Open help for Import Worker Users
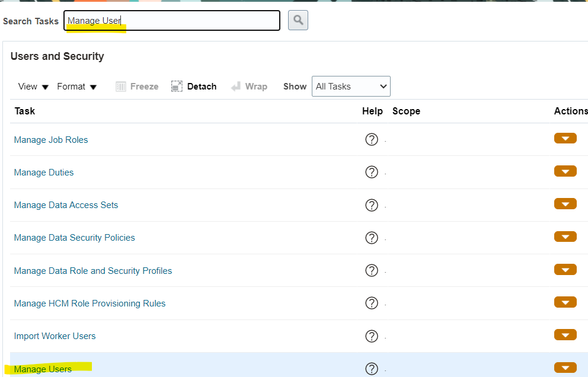The image size is (588, 377). point(372,336)
